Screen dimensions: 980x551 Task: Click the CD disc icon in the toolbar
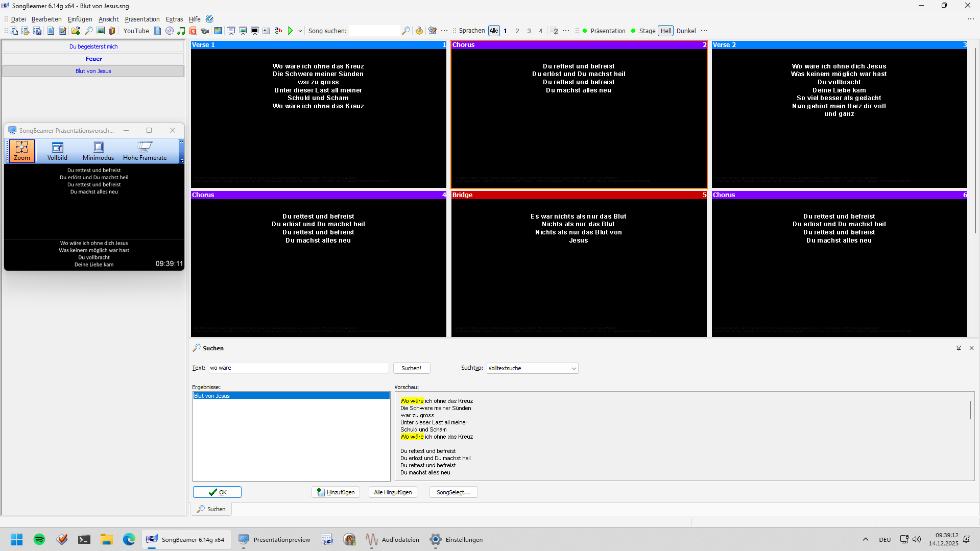(x=169, y=31)
